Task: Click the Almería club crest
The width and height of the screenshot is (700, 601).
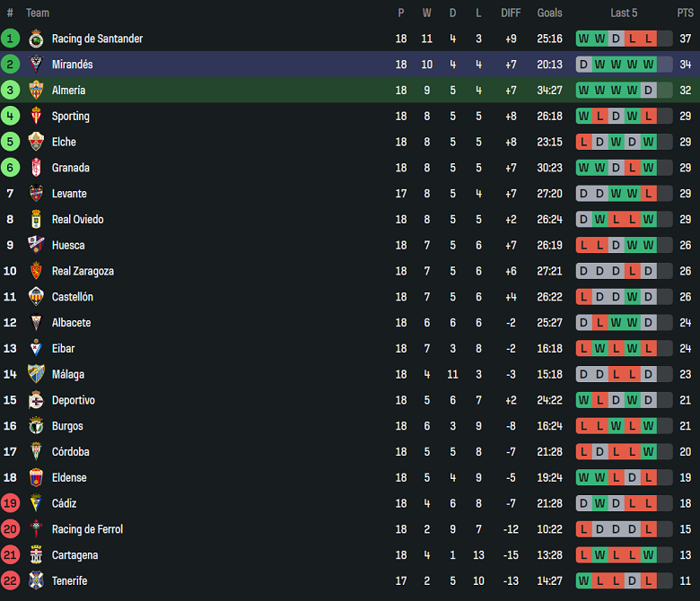Action: point(36,90)
